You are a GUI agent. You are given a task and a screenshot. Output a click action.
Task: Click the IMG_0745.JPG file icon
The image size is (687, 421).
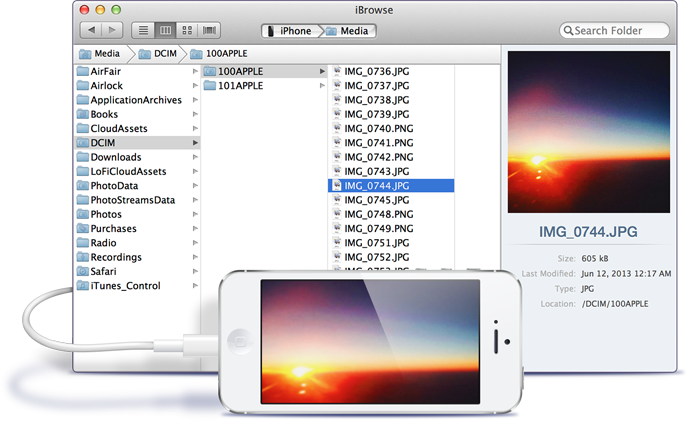336,200
